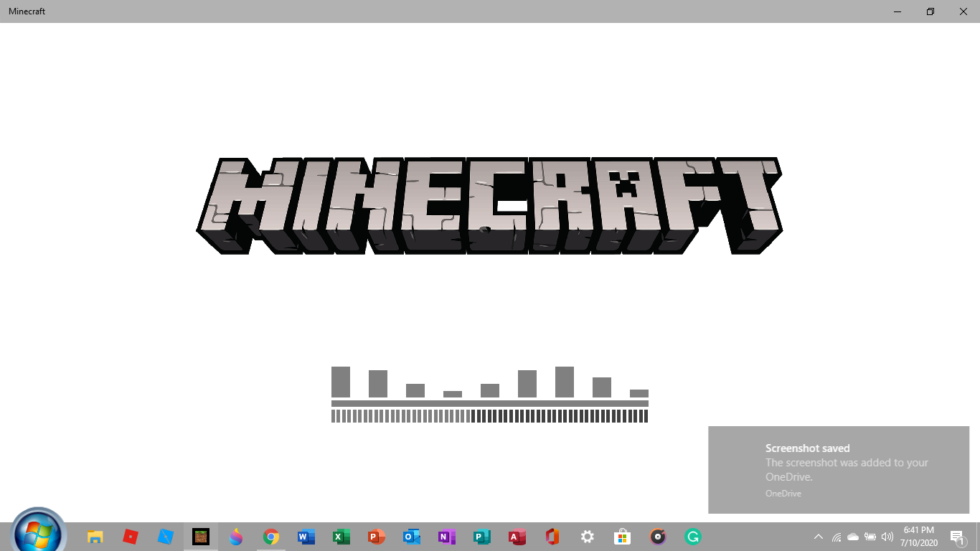The width and height of the screenshot is (980, 551).
Task: Launch Google Chrome from the taskbar
Action: (270, 537)
